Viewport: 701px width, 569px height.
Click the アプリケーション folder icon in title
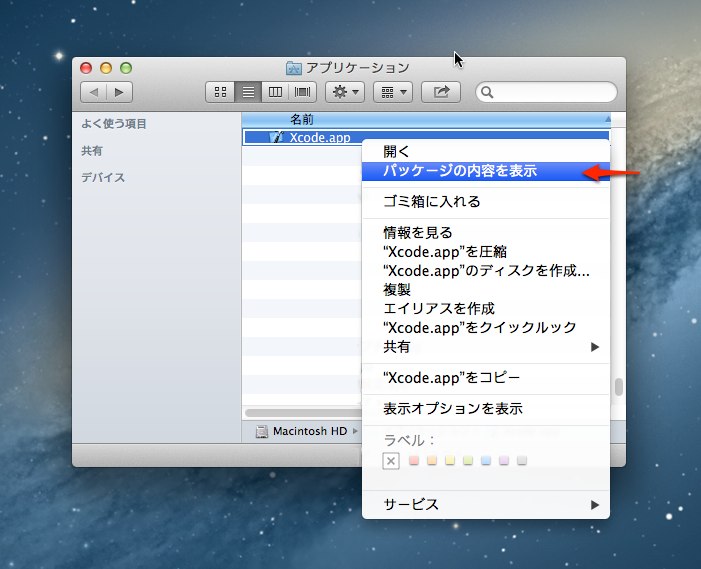click(293, 68)
